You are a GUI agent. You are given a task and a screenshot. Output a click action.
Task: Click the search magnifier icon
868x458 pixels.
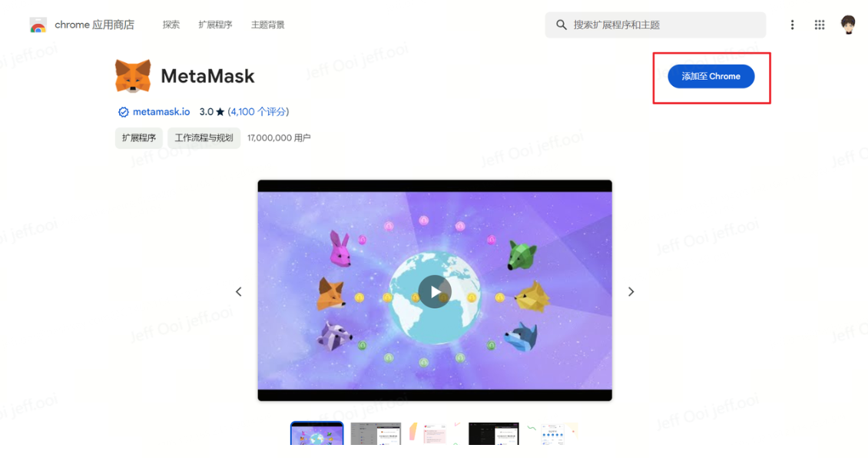(x=562, y=25)
